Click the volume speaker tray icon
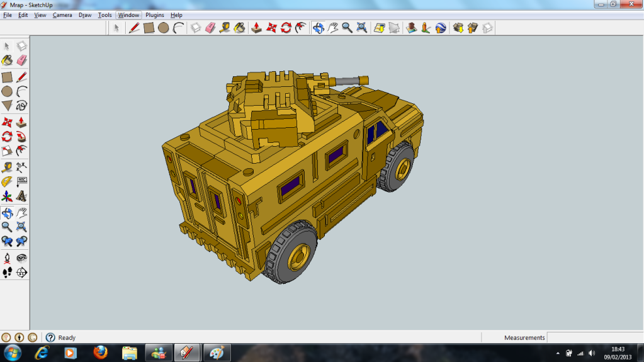 (592, 353)
